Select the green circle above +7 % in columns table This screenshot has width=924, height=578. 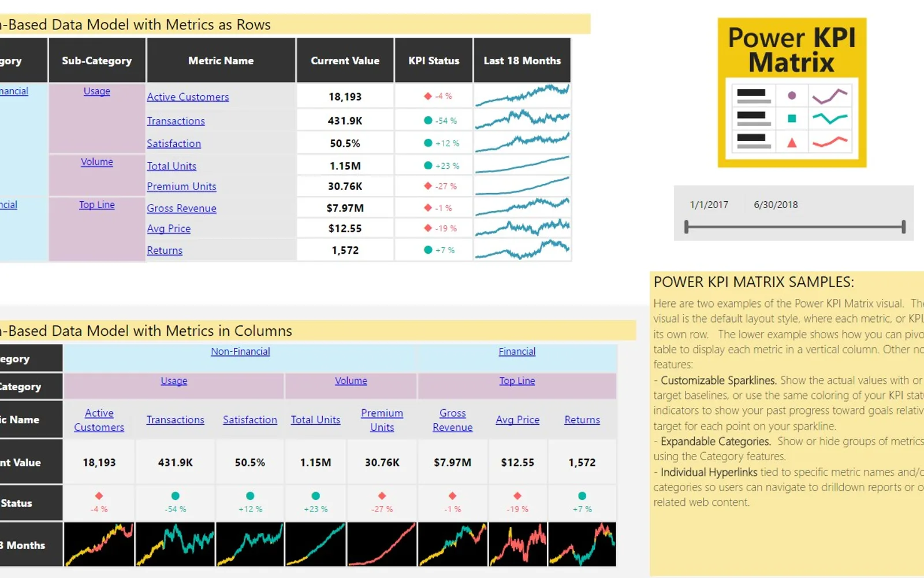pyautogui.click(x=582, y=496)
